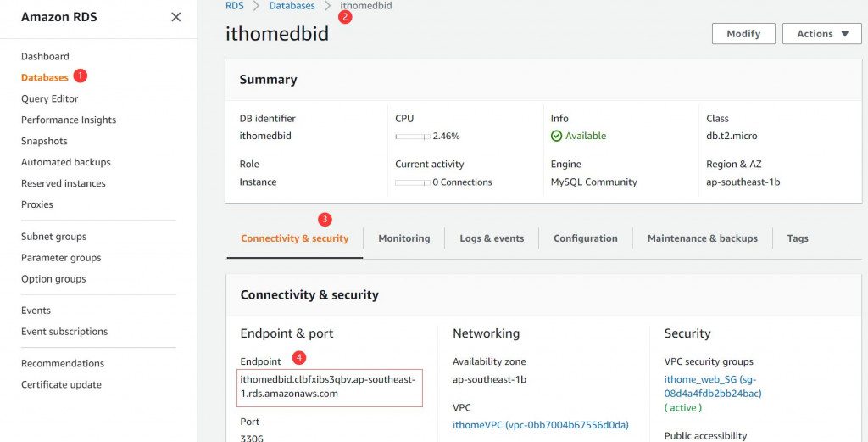Open the ithome_web_SG security group link

point(712,380)
